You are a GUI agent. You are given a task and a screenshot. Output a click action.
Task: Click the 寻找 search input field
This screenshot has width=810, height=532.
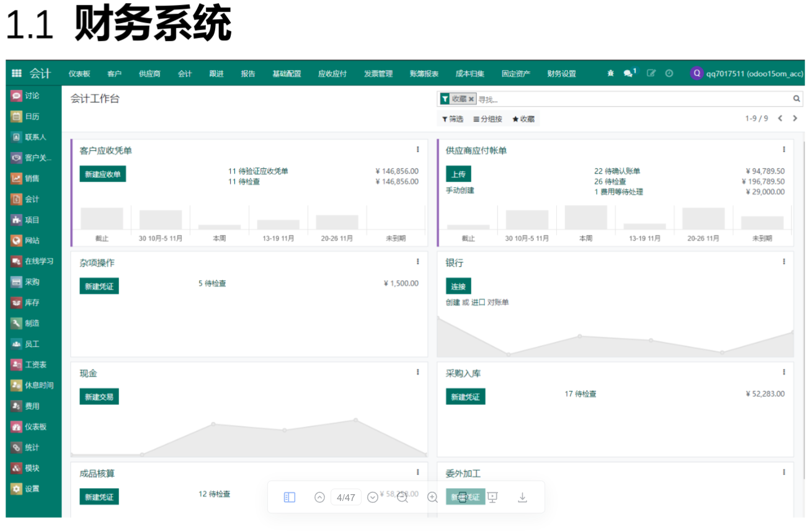tap(633, 99)
